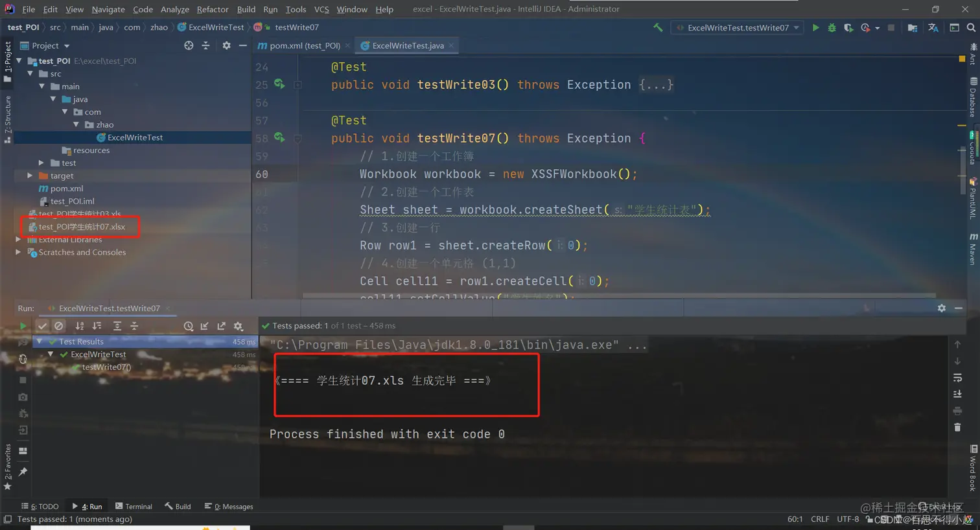Open Run panel settings gear on right
The width and height of the screenshot is (980, 530).
[x=942, y=308]
